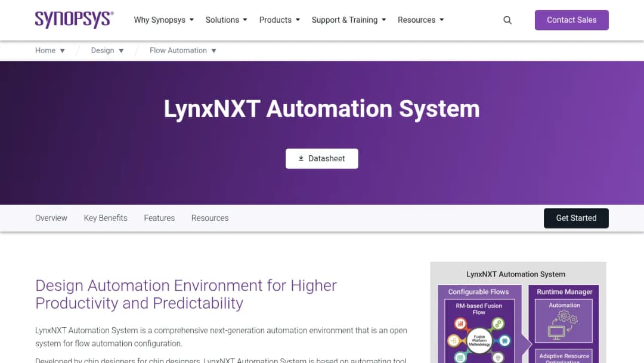Download the Datasheet
The image size is (644, 363).
click(x=321, y=159)
